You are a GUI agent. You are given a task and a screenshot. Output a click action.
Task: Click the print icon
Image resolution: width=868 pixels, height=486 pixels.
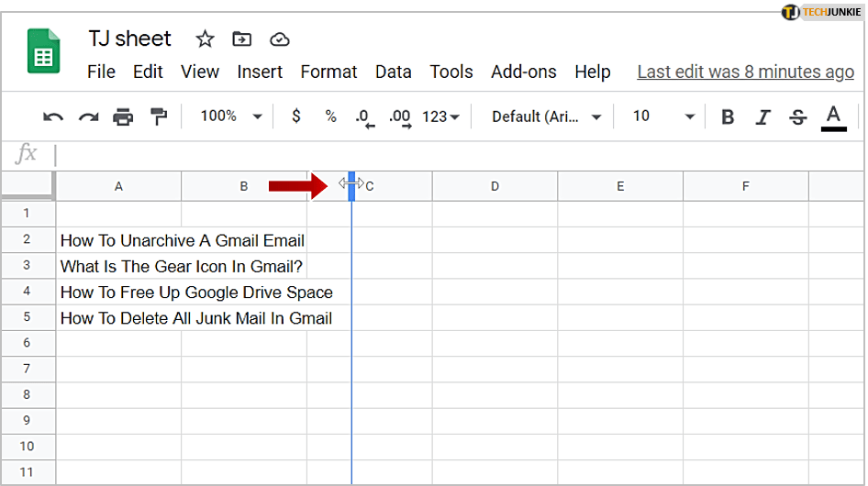pyautogui.click(x=123, y=116)
